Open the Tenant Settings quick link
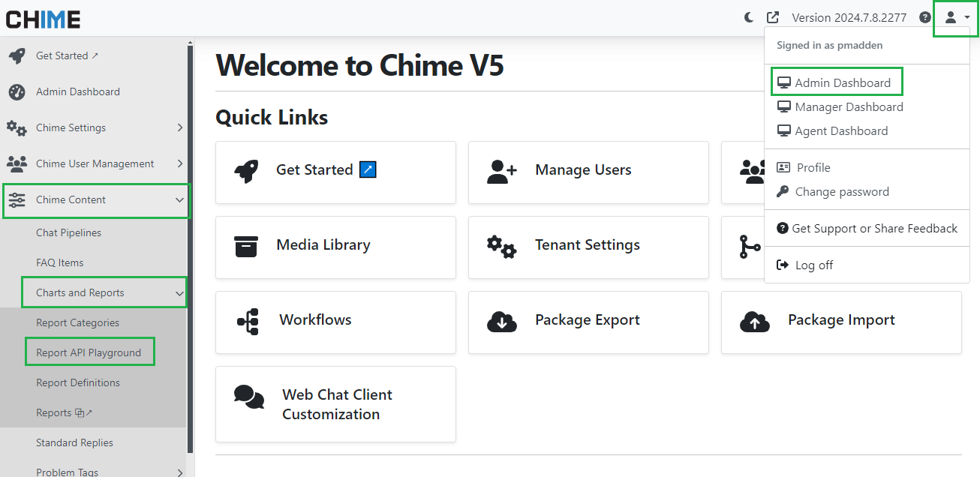980x477 pixels. (x=588, y=247)
